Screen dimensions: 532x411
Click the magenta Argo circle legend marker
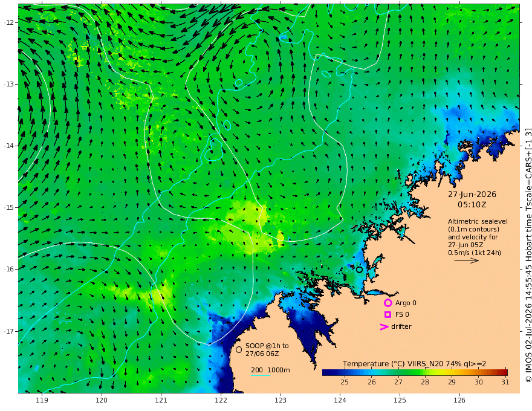pyautogui.click(x=388, y=303)
